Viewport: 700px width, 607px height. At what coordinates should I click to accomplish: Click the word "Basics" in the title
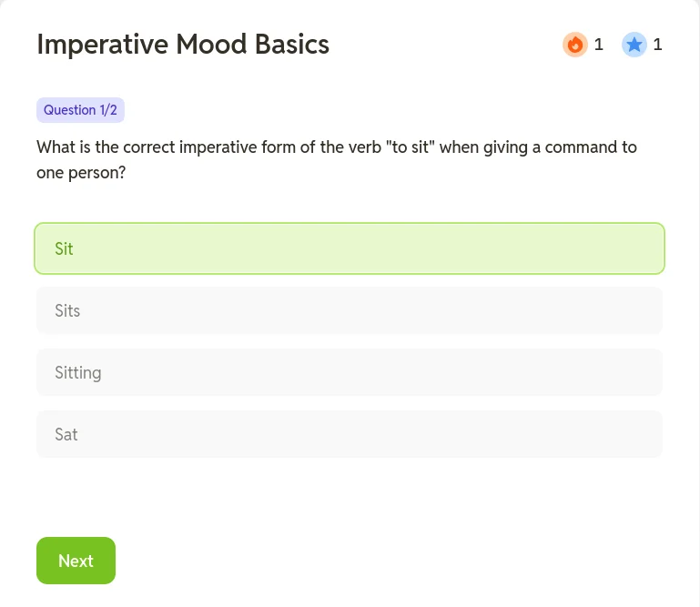click(x=292, y=45)
